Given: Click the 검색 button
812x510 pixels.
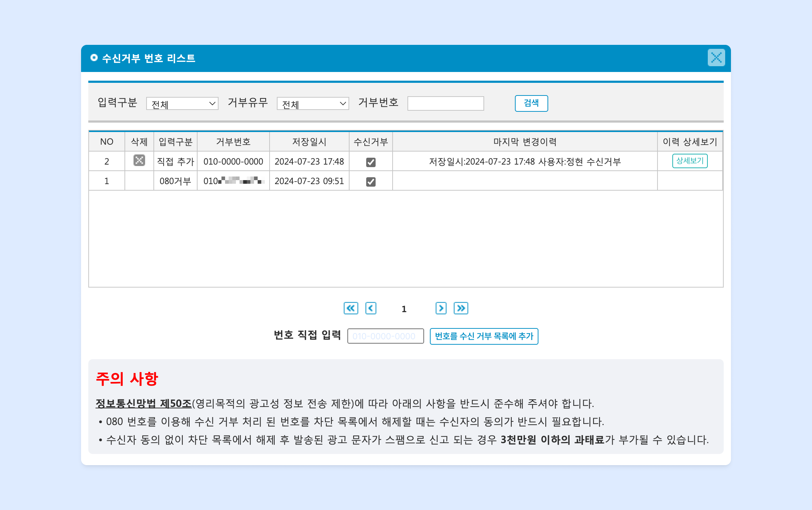Looking at the screenshot, I should coord(531,103).
